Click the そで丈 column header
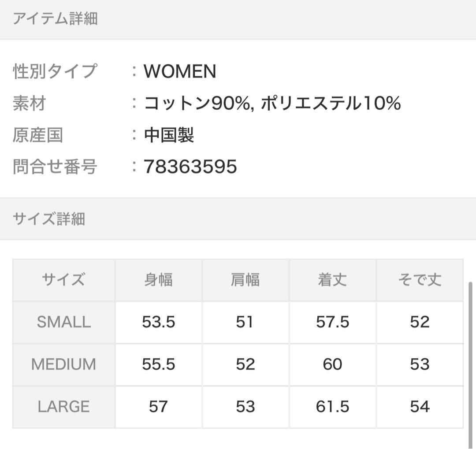476x449 pixels. pyautogui.click(x=419, y=280)
